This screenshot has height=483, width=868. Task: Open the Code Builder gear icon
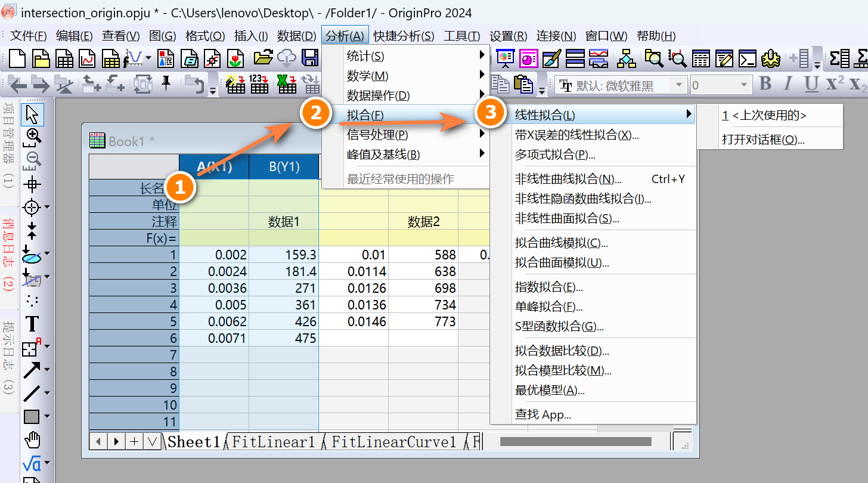pos(771,58)
